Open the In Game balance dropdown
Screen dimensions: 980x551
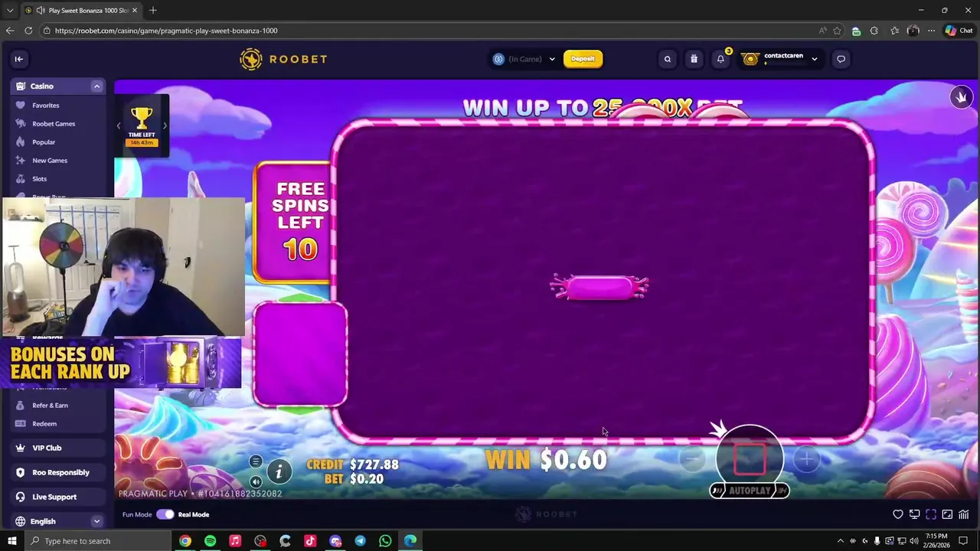524,59
